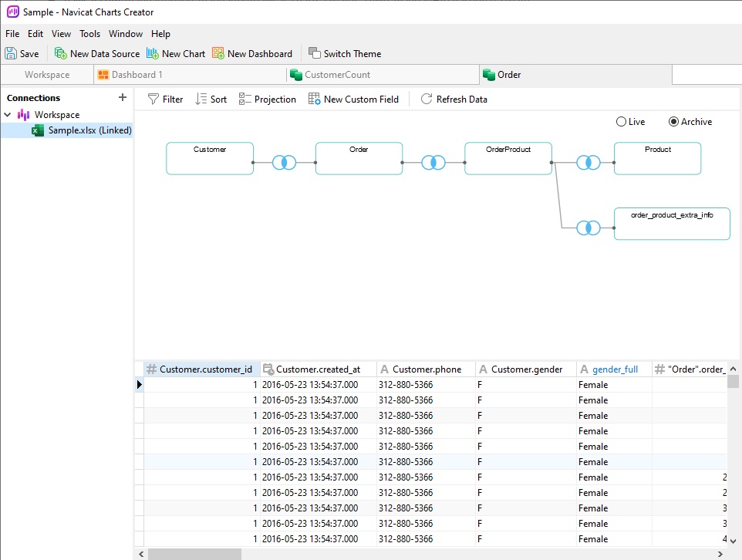Switch to the Workspace tab
The width and height of the screenshot is (742, 560).
(x=47, y=75)
